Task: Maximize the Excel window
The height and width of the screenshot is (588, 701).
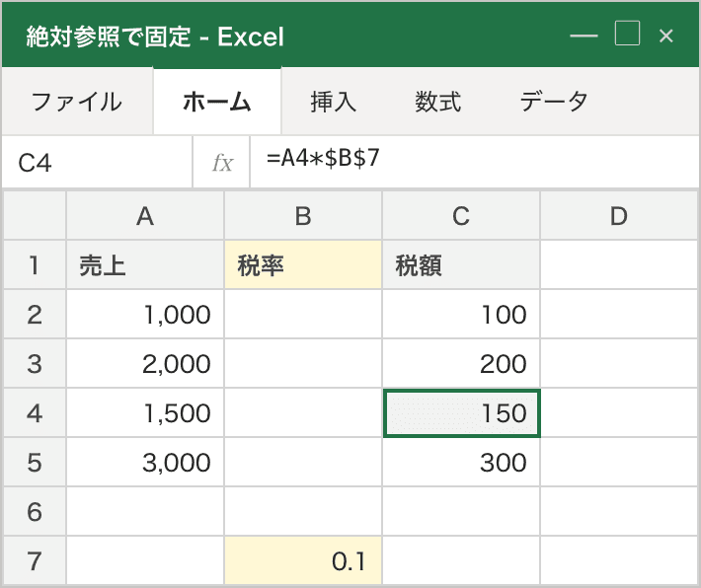Action: 627,34
